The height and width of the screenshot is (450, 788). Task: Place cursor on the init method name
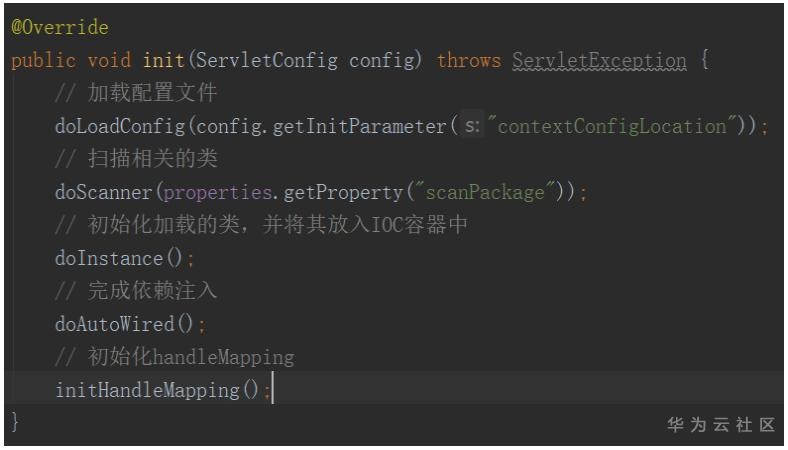[164, 61]
